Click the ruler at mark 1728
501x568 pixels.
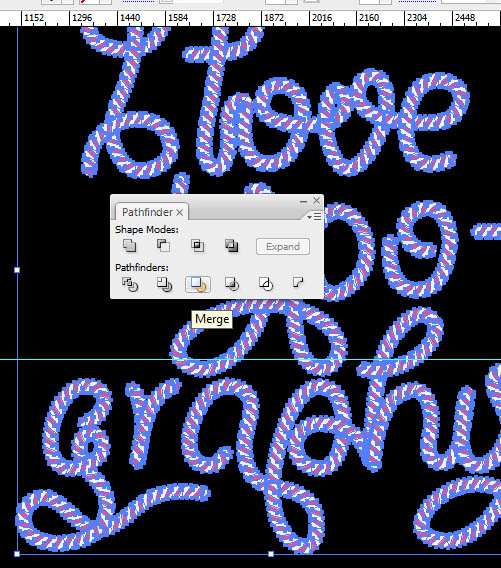click(x=226, y=18)
